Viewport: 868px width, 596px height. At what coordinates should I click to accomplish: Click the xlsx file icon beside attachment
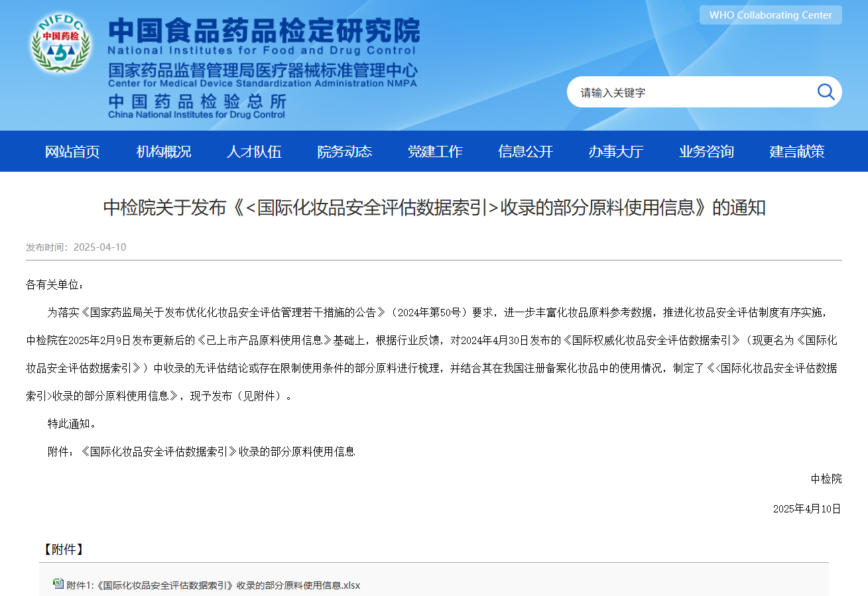click(58, 584)
